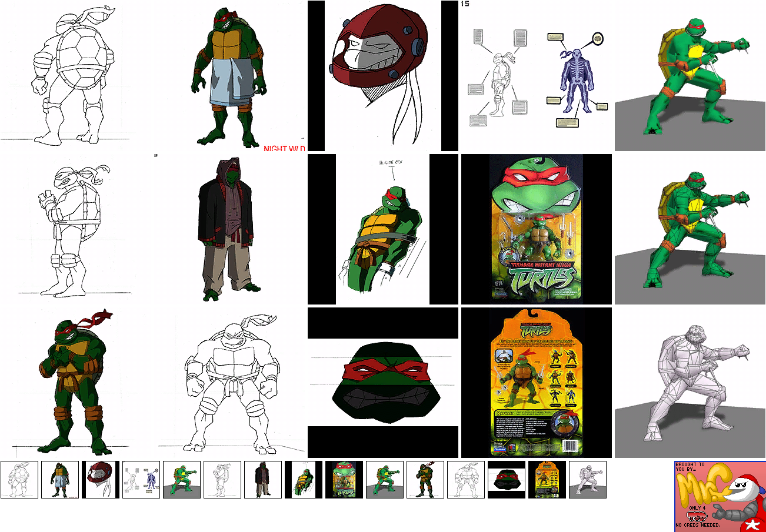The height and width of the screenshot is (532, 766).
Task: Select the face mask close-up small thumbnail
Action: [x=507, y=480]
